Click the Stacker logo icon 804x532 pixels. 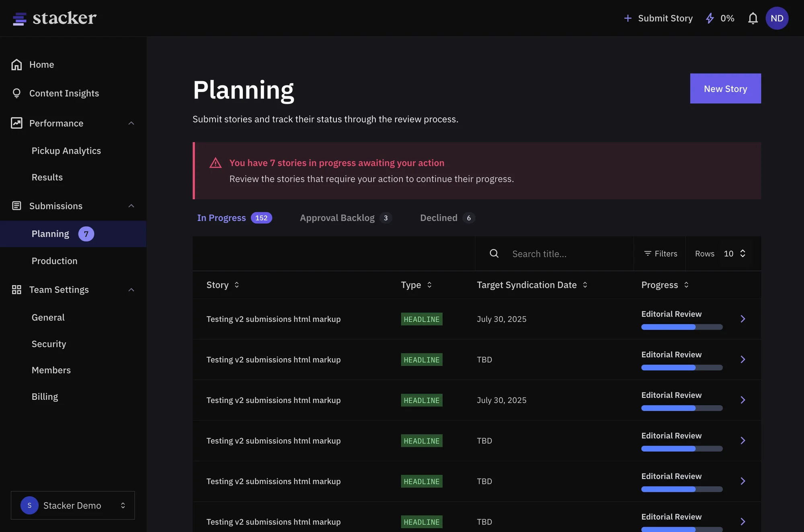pos(19,18)
